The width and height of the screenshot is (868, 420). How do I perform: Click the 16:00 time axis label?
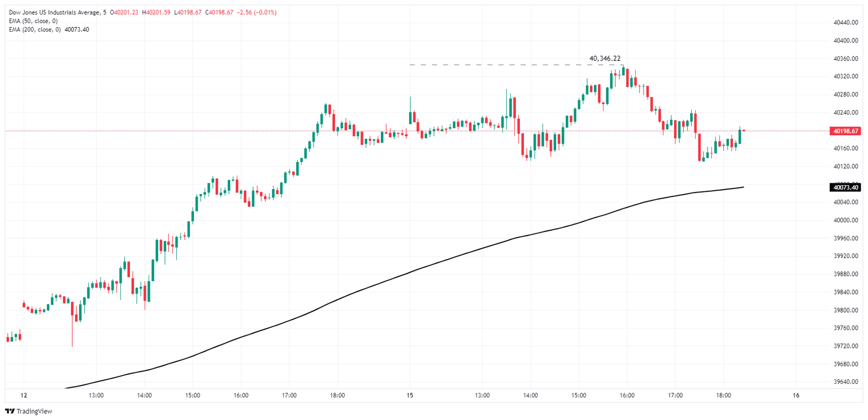click(241, 396)
